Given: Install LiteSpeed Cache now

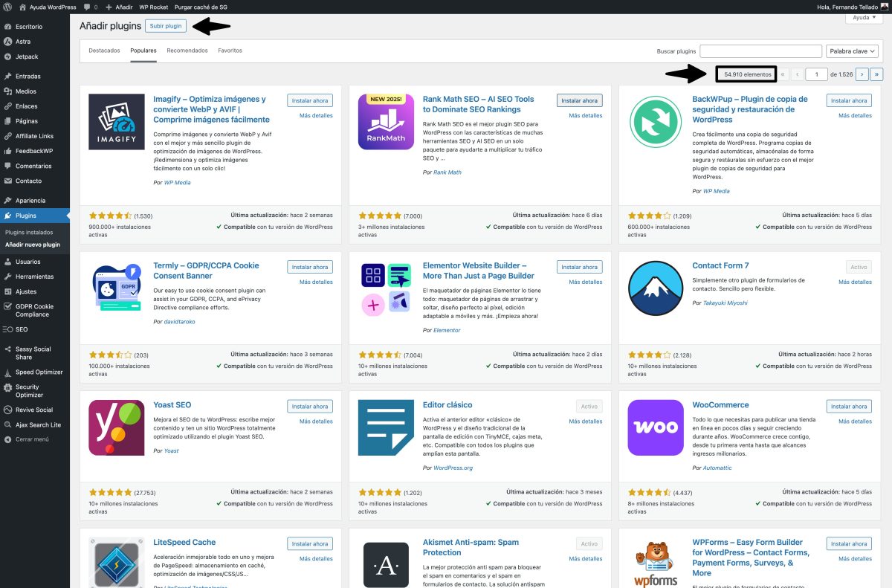Looking at the screenshot, I should (310, 544).
